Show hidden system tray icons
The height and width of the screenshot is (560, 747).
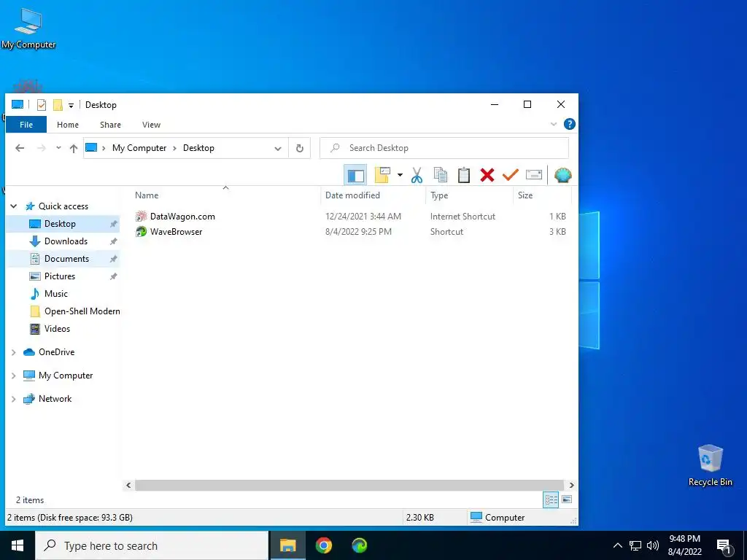617,545
